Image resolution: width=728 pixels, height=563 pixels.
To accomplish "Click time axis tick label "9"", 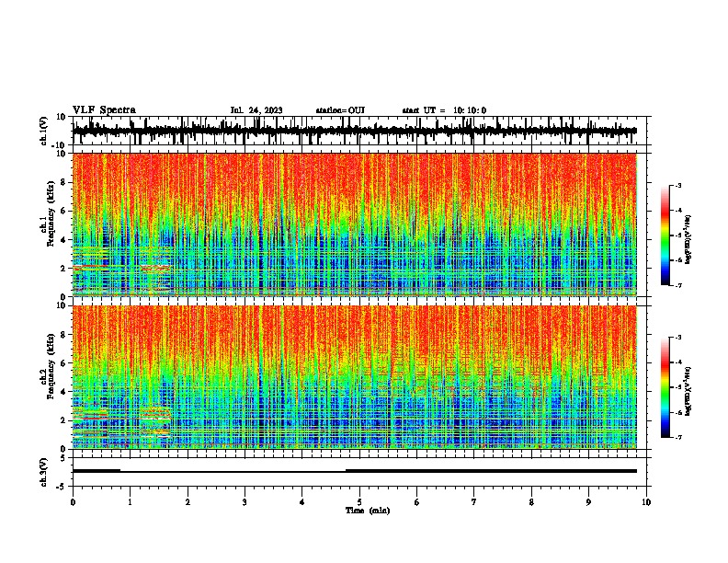I will 588,502.
